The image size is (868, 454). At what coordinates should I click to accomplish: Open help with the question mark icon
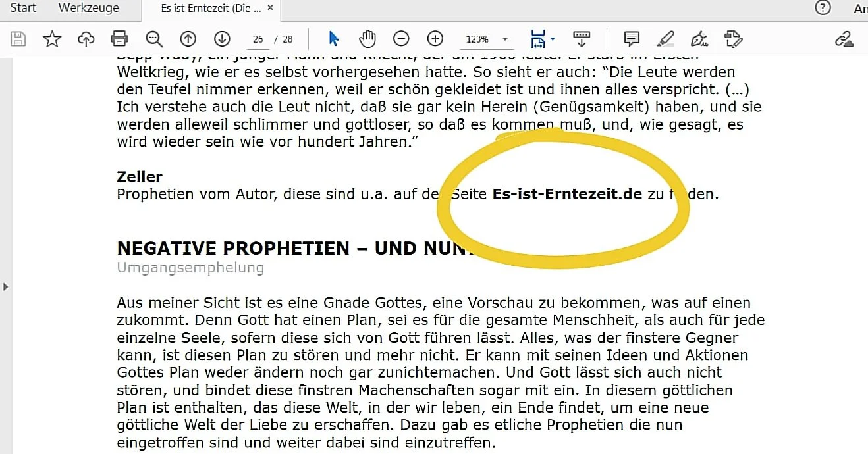pos(823,8)
